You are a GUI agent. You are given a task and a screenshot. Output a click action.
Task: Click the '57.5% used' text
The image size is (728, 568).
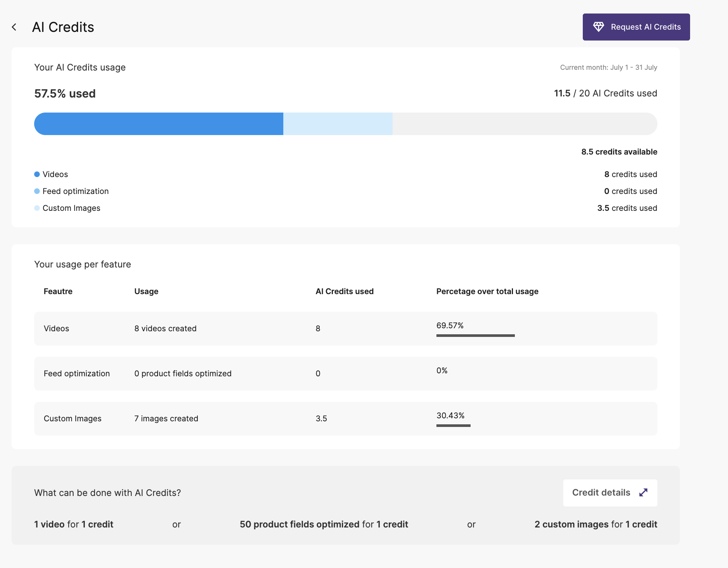(65, 93)
